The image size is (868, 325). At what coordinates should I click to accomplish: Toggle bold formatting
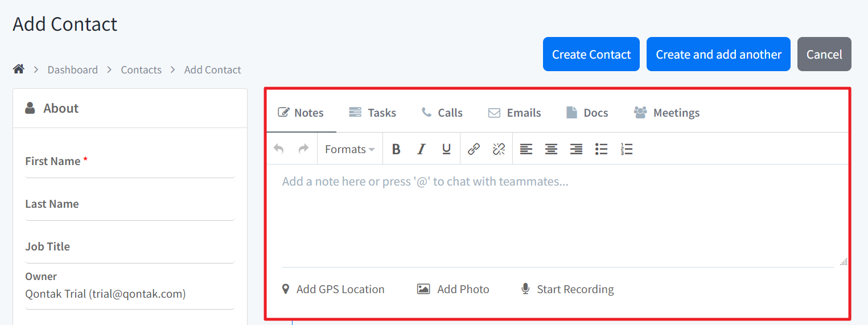tap(396, 149)
